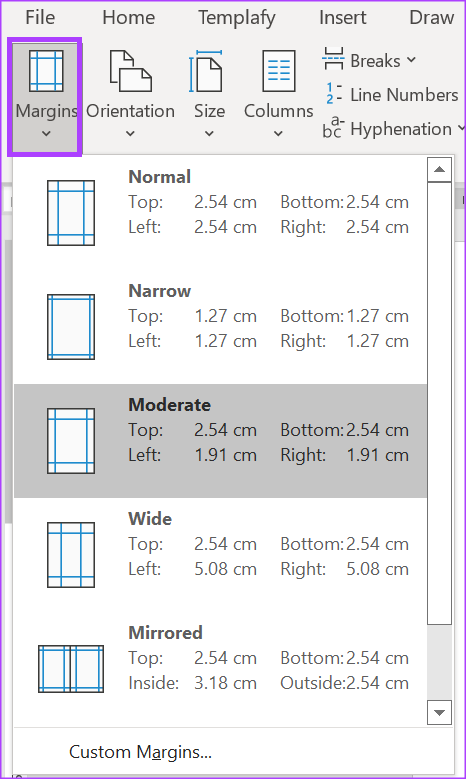Select the Normal margins preset thumbnail

(71, 213)
